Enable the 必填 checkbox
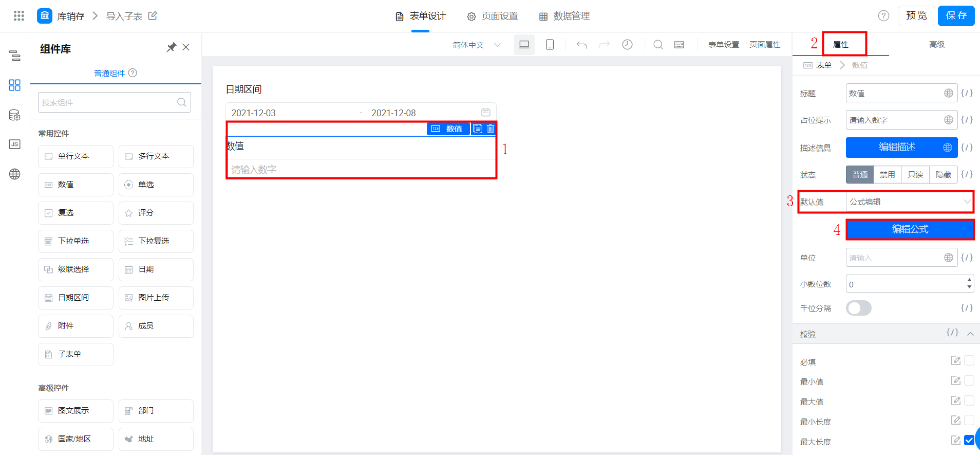 click(969, 360)
